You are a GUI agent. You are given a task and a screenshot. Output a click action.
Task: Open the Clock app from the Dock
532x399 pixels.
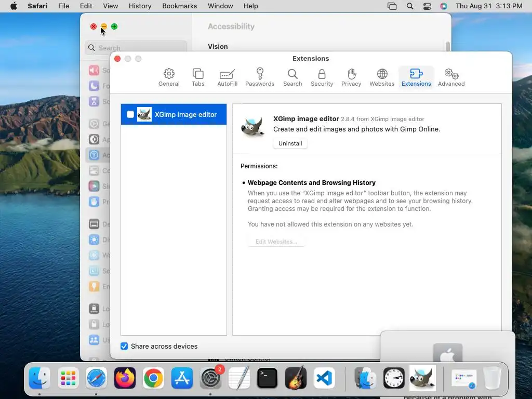[394, 378]
